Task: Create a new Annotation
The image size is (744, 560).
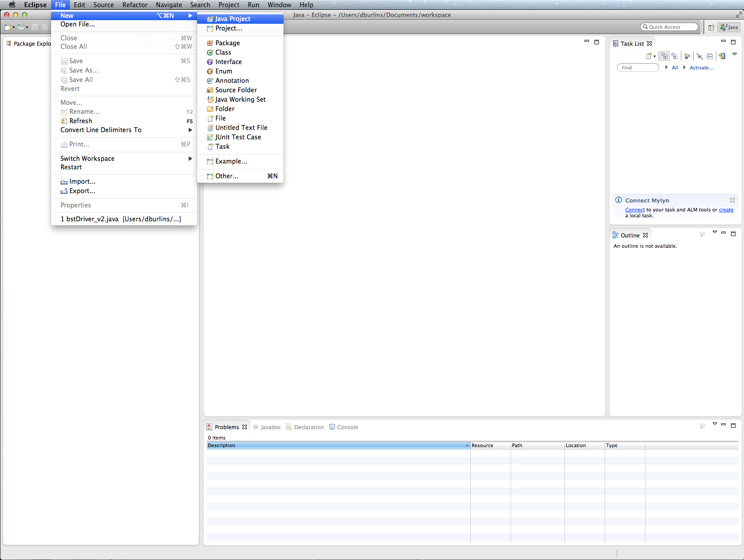Action: pos(240,81)
